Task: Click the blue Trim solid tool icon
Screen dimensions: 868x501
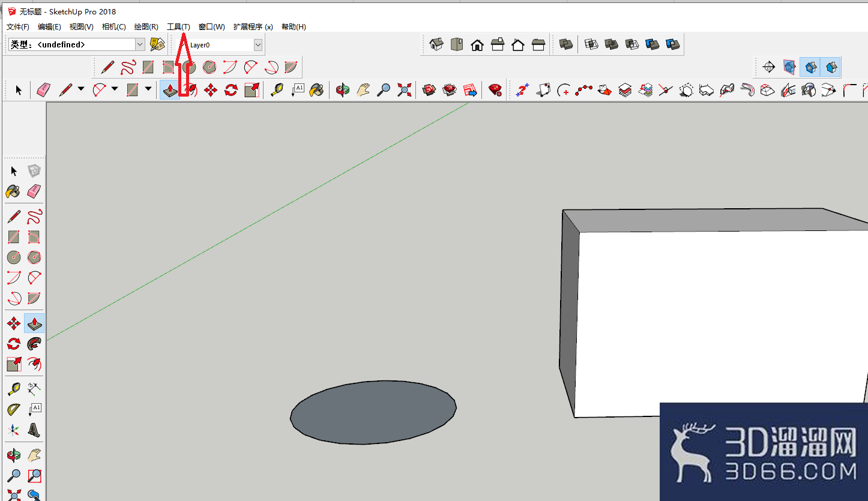Action: coord(653,44)
